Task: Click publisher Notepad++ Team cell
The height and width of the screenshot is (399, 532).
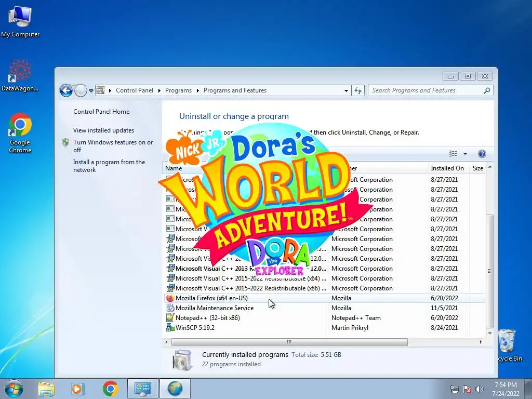Action: point(356,318)
